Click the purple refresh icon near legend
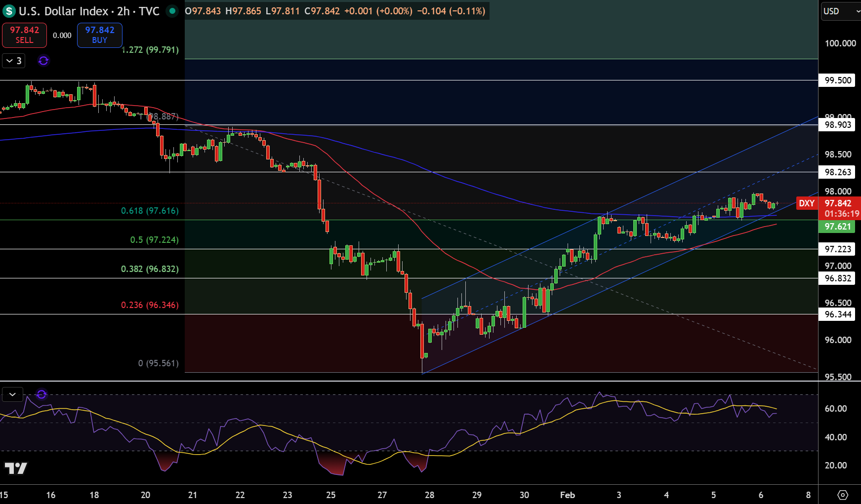Viewport: 861px width, 504px height. (x=43, y=61)
